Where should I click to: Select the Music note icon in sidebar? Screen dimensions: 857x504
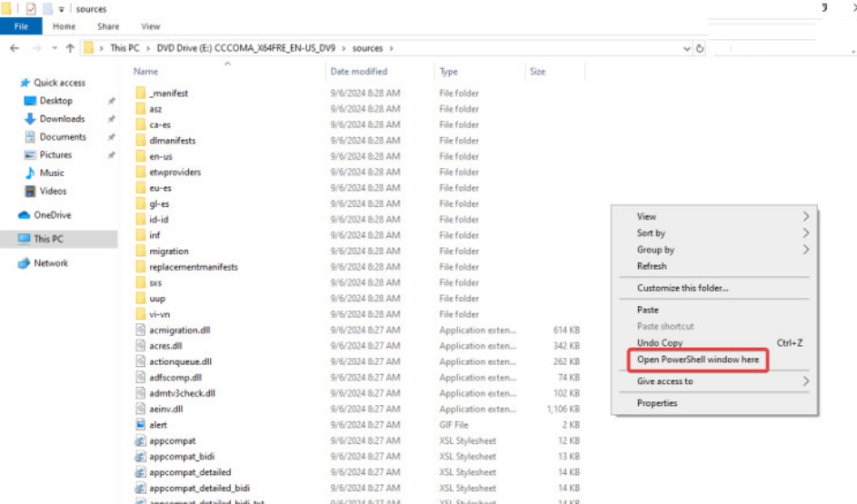[30, 173]
